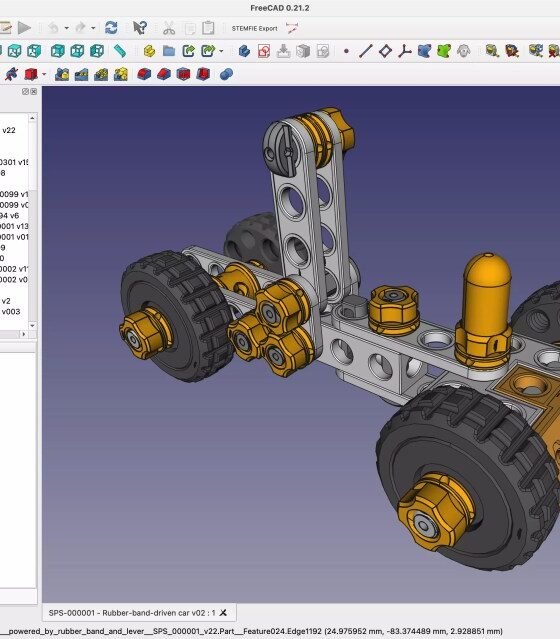Open the Redo history dropdown arrow

(93, 28)
